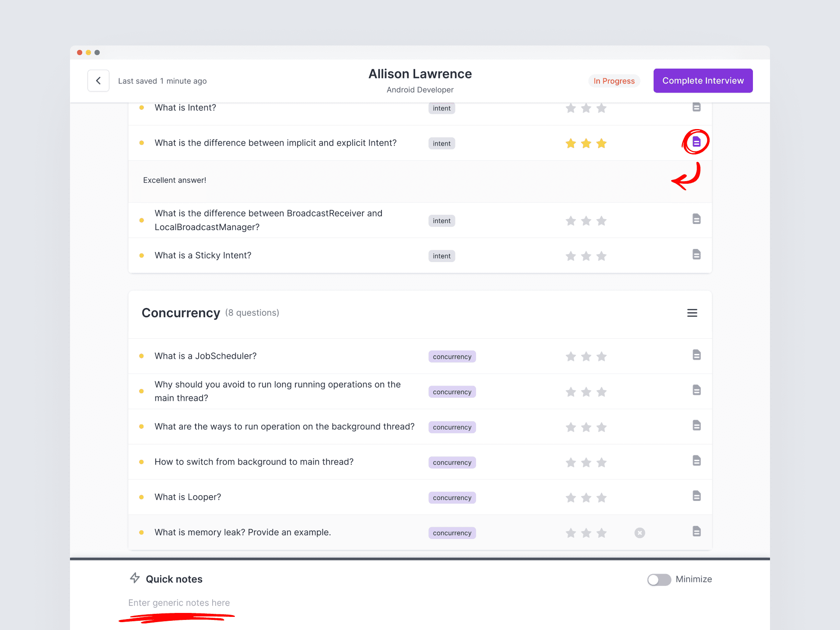Open the Concurrency section hamburger menu
Image resolution: width=840 pixels, height=630 pixels.
click(692, 313)
